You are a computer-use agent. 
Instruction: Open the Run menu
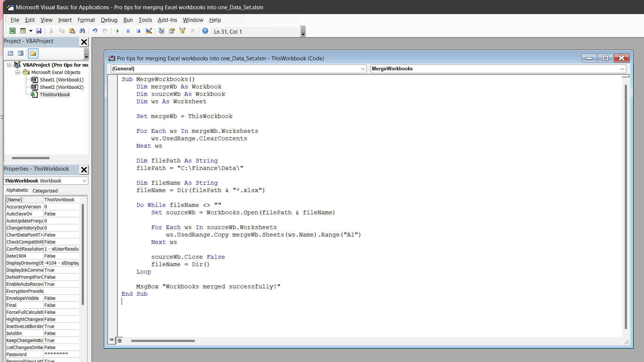coord(128,20)
